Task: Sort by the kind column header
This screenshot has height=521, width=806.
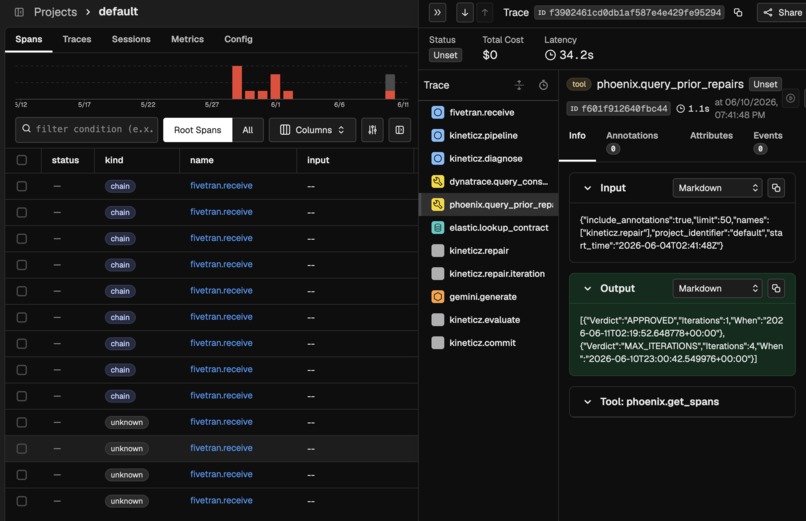Action: [x=114, y=160]
